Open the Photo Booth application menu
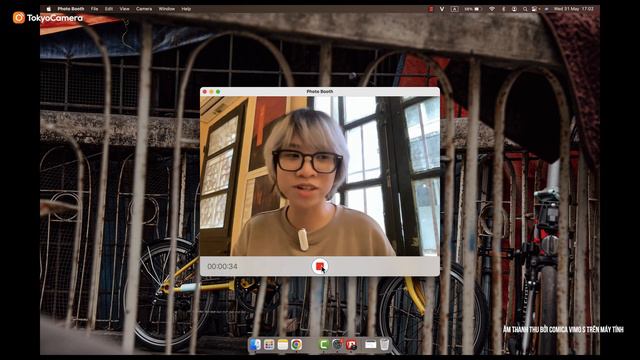The width and height of the screenshot is (640, 360). coord(71,9)
